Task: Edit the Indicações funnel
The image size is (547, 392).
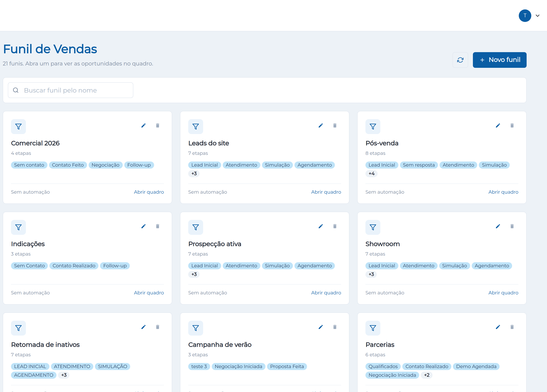Action: coord(144,226)
